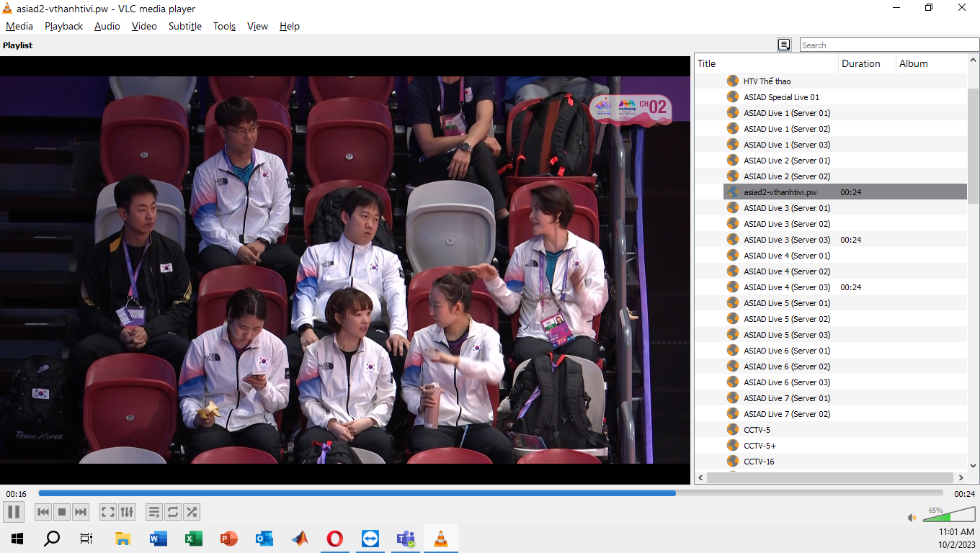Select ASIAD Live 1 (Server 03)

coord(787,145)
